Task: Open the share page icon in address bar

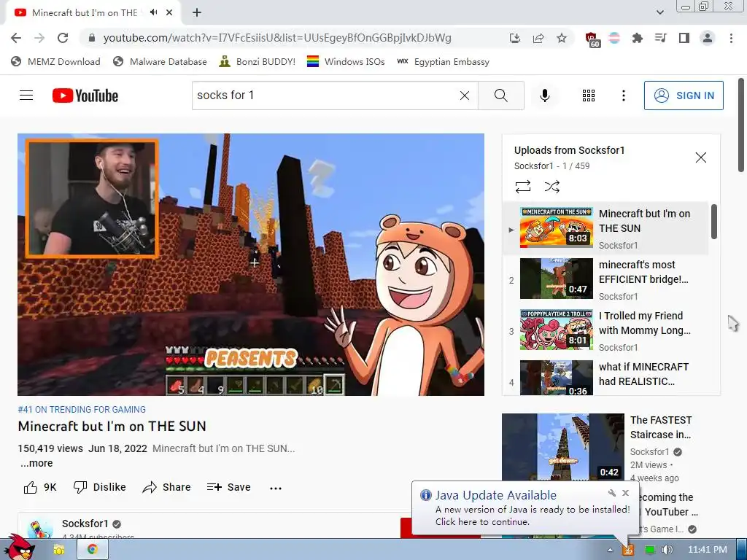Action: [x=538, y=38]
